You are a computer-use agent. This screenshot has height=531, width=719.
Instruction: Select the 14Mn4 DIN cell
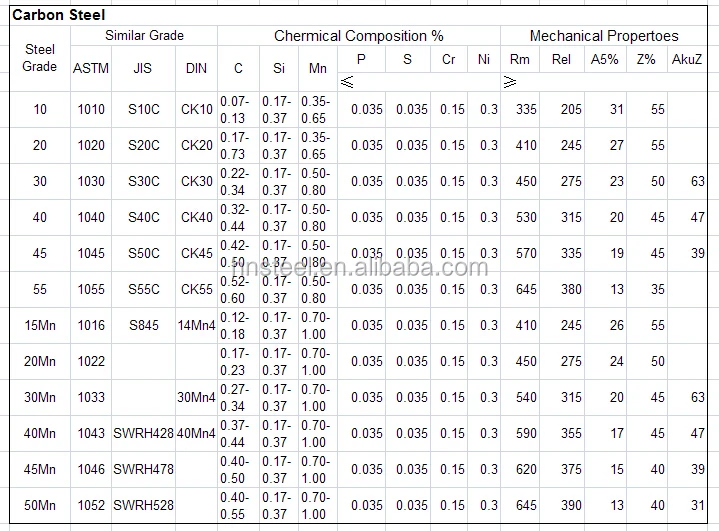tap(196, 326)
